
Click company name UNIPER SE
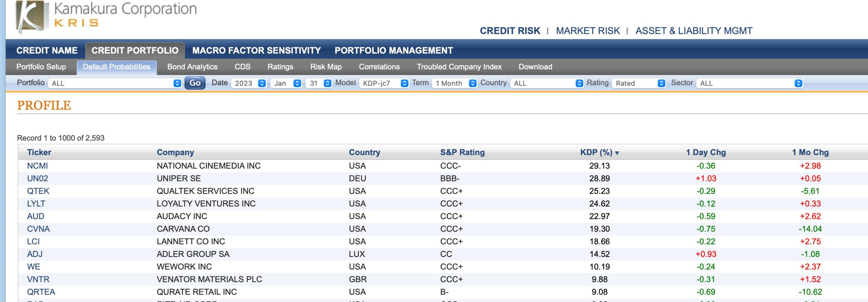point(179,178)
